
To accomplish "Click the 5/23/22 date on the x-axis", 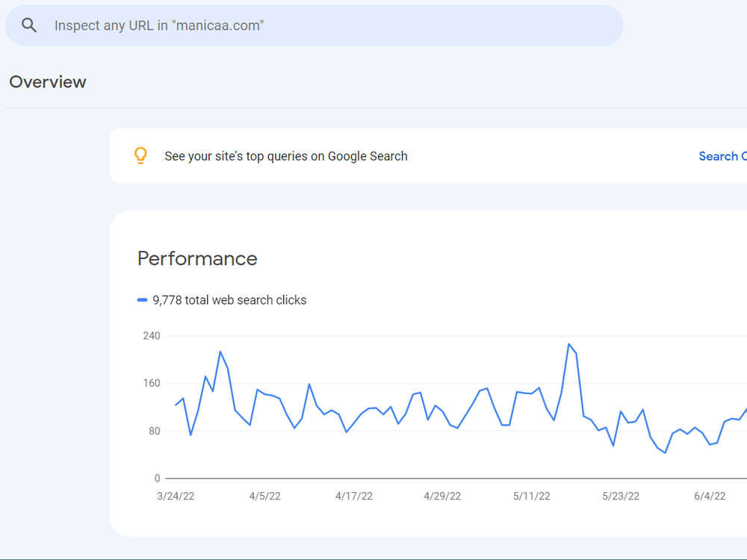I will (x=620, y=497).
